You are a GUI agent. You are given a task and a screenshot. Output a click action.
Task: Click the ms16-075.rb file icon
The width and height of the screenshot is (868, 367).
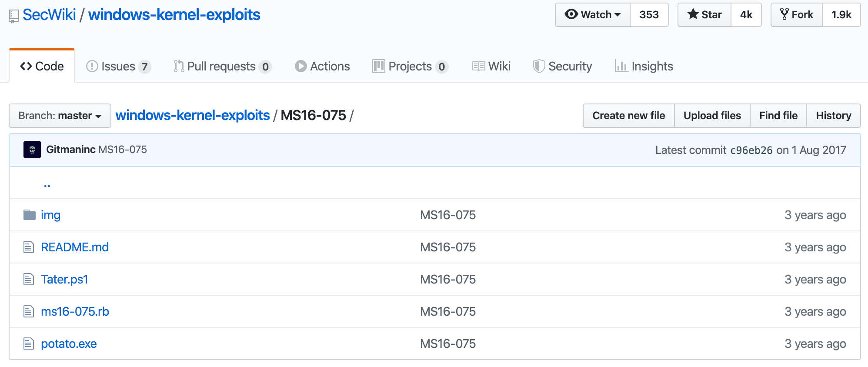coord(29,311)
